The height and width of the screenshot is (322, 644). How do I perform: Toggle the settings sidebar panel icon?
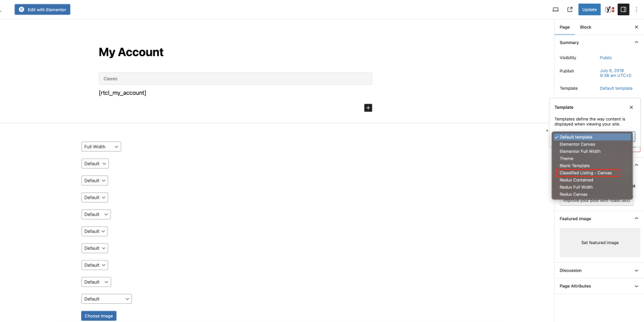coord(623,9)
